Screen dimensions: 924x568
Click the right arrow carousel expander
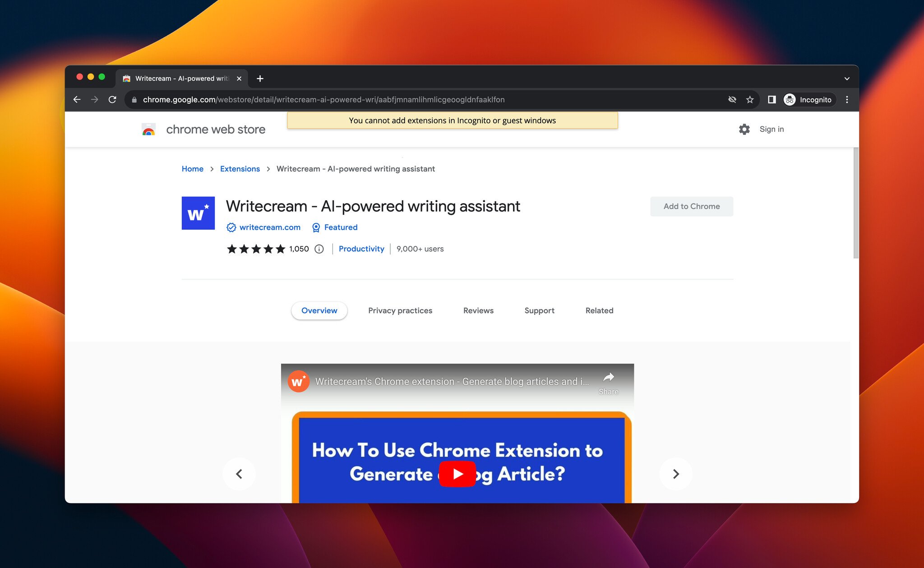coord(675,474)
